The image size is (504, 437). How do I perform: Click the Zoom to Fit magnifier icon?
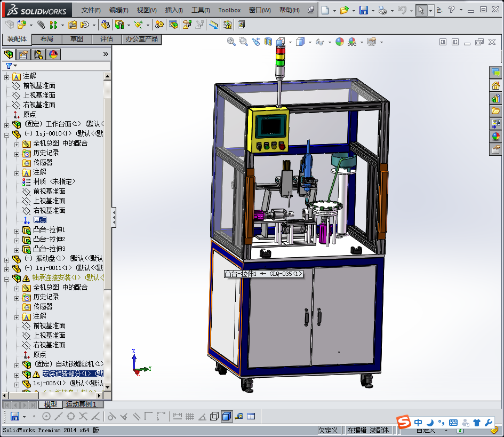231,42
